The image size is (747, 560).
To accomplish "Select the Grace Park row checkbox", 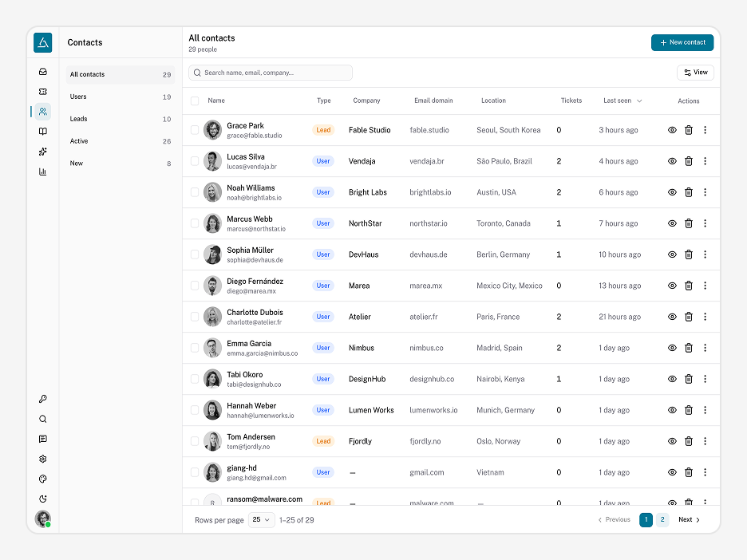I will click(x=195, y=130).
